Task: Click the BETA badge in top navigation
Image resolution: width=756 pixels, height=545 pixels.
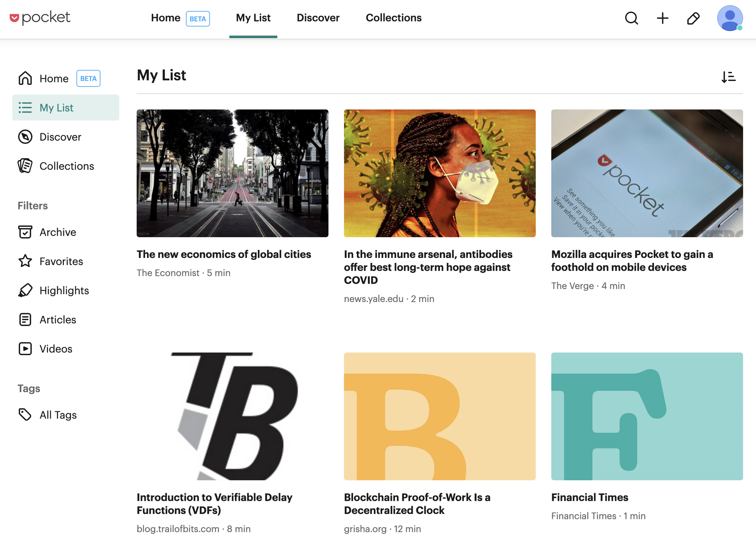Action: (198, 19)
